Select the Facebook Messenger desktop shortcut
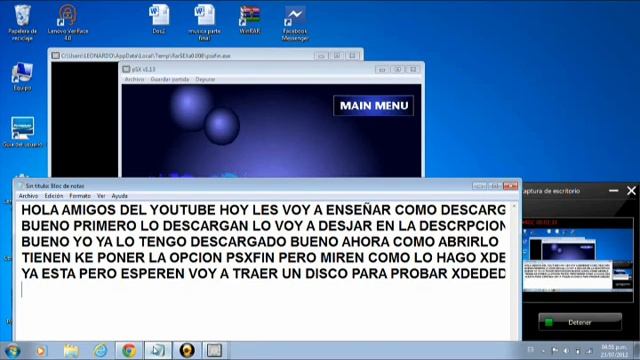Screen dimensions: 640x360 click(x=295, y=23)
